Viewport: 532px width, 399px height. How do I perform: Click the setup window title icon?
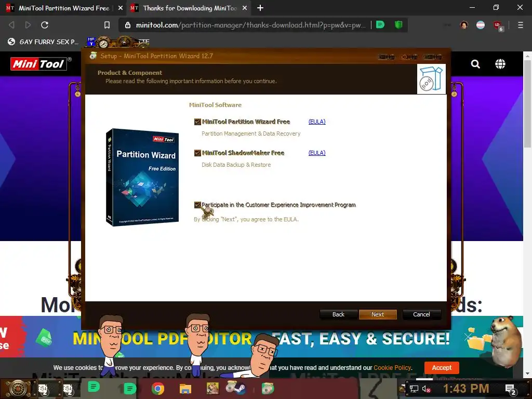click(x=93, y=56)
